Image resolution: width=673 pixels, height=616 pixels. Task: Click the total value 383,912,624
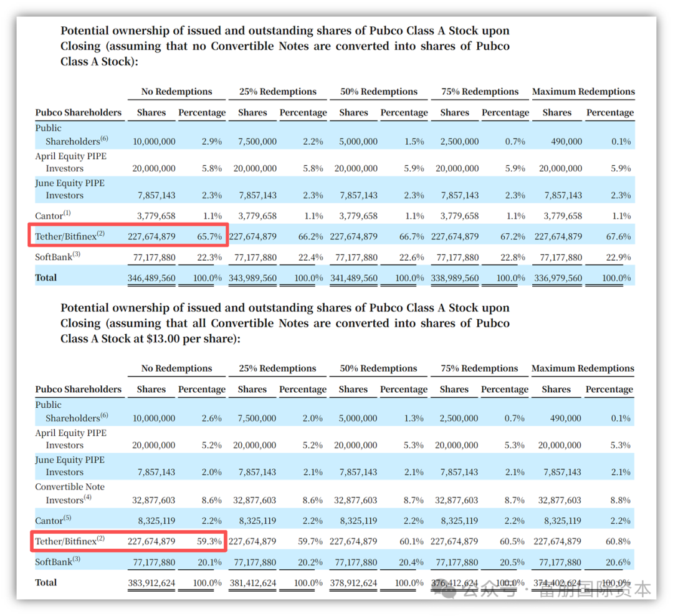point(151,583)
